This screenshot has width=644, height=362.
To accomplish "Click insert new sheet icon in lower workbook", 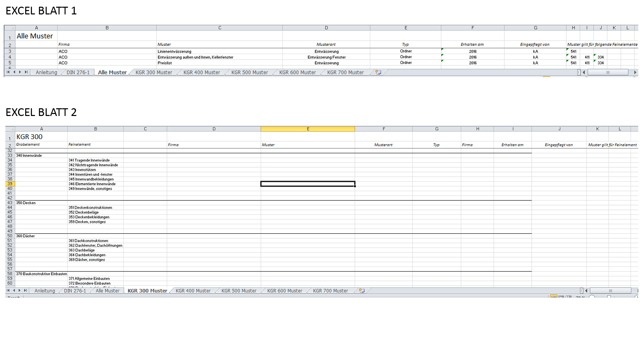I will (362, 291).
